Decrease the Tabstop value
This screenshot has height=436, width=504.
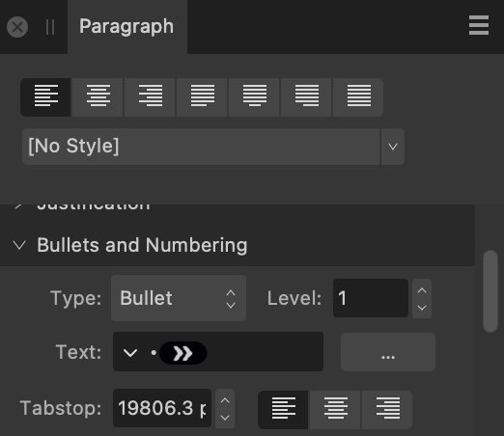(225, 418)
